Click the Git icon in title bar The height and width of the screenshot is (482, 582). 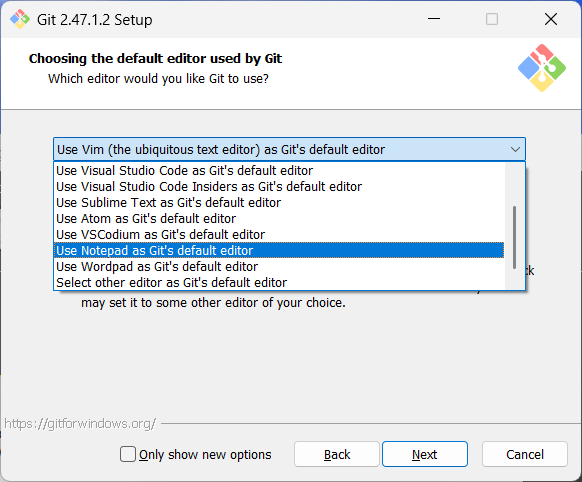(20, 19)
